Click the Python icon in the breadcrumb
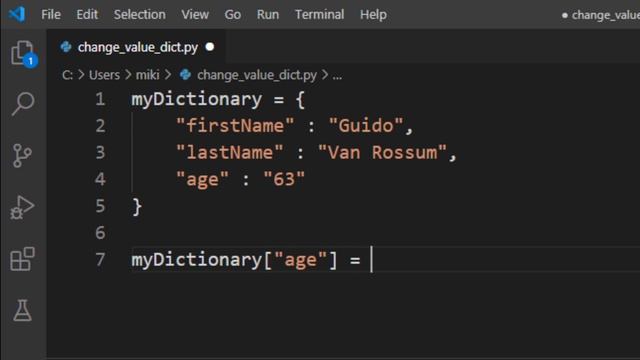 185,75
